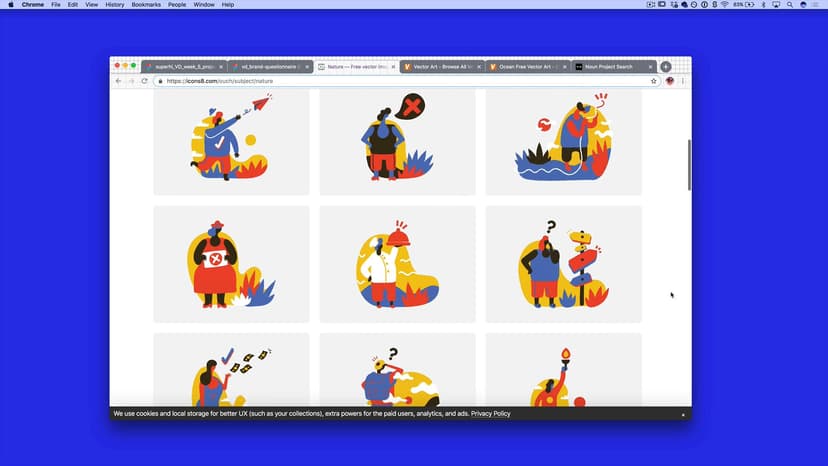Image resolution: width=828 pixels, height=466 pixels.
Task: Click the browser back arrow
Action: tap(118, 81)
